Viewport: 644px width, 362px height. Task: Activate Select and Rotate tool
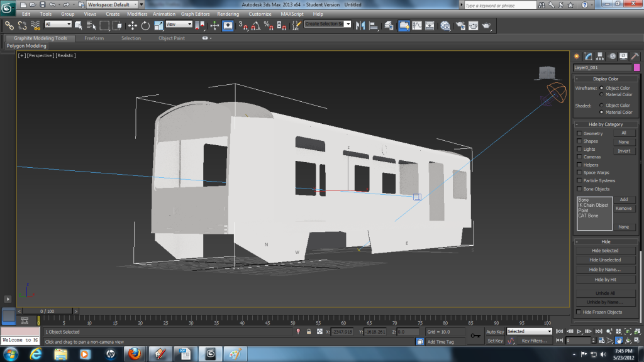pos(145,26)
